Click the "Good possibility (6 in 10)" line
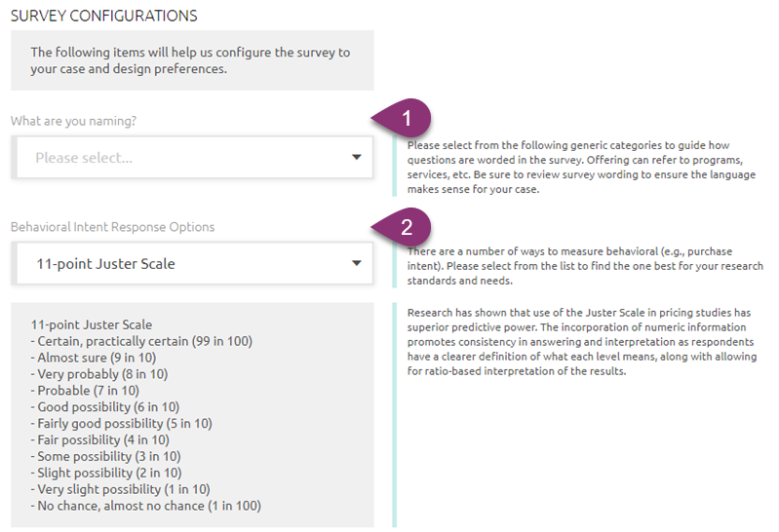The width and height of the screenshot is (779, 532). pyautogui.click(x=105, y=407)
